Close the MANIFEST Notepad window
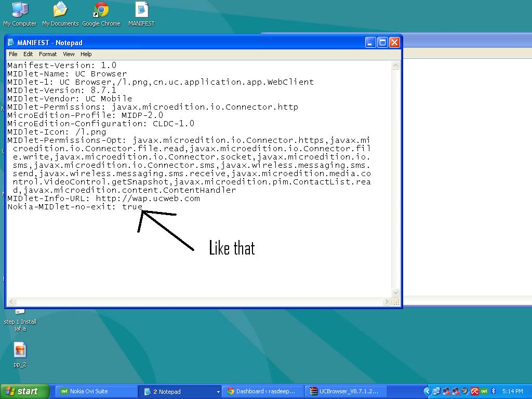Viewport: 532px width, 399px height. 394,43
